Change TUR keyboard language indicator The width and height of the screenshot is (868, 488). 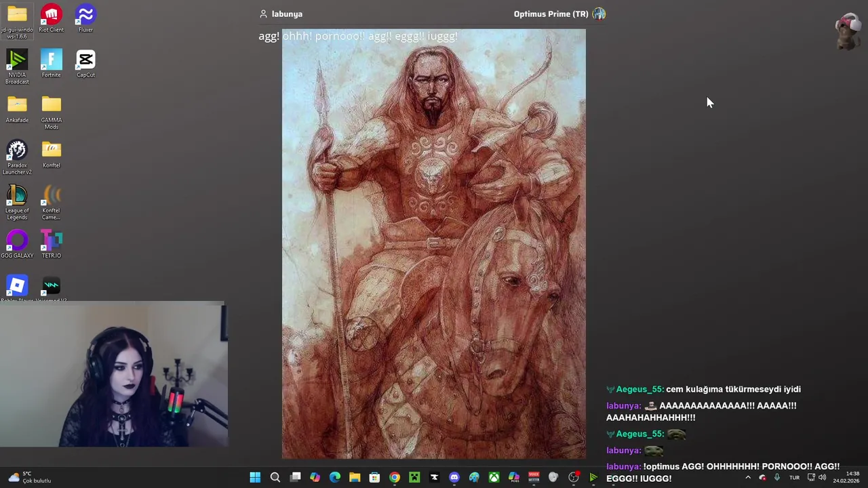click(794, 478)
